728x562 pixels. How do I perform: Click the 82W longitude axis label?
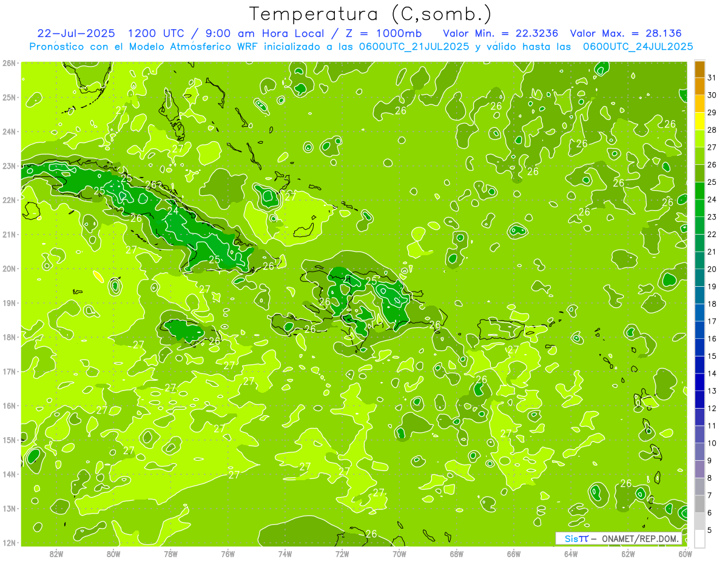coord(56,554)
